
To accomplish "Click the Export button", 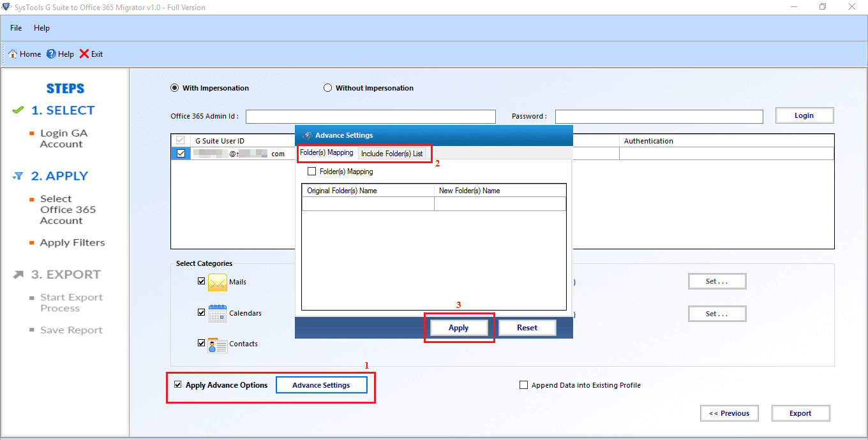I will [800, 413].
